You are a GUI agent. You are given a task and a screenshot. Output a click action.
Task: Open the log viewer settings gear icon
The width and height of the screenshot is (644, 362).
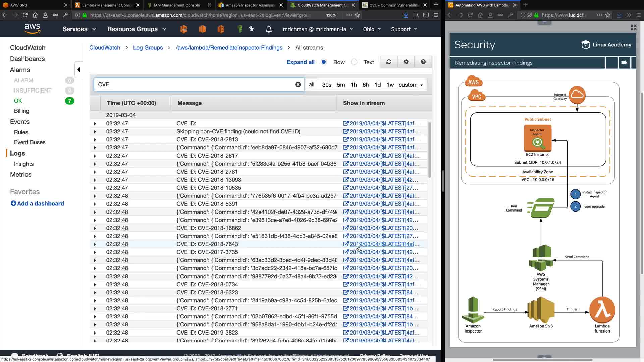tap(406, 62)
